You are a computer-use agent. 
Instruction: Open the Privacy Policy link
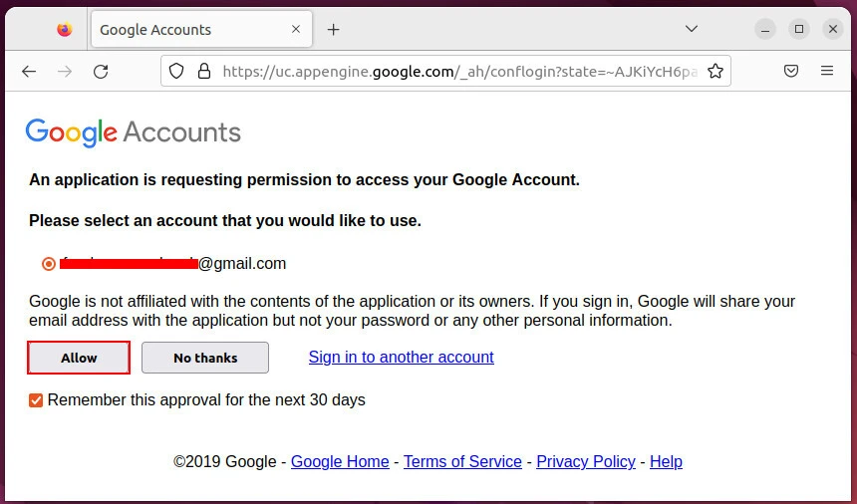pos(586,461)
